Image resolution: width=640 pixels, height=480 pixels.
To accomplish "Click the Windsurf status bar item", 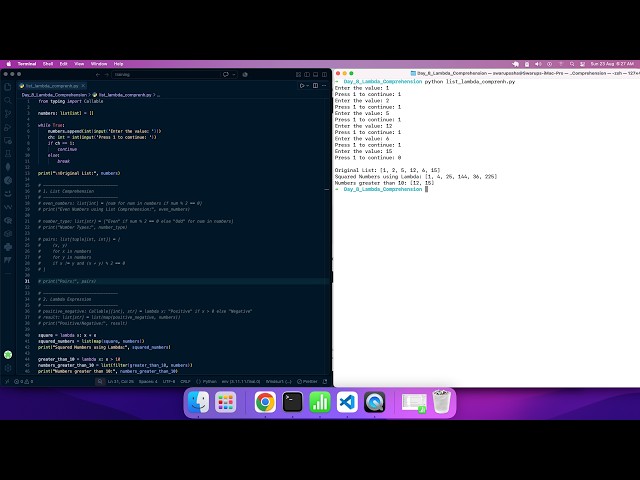I will coord(279,382).
